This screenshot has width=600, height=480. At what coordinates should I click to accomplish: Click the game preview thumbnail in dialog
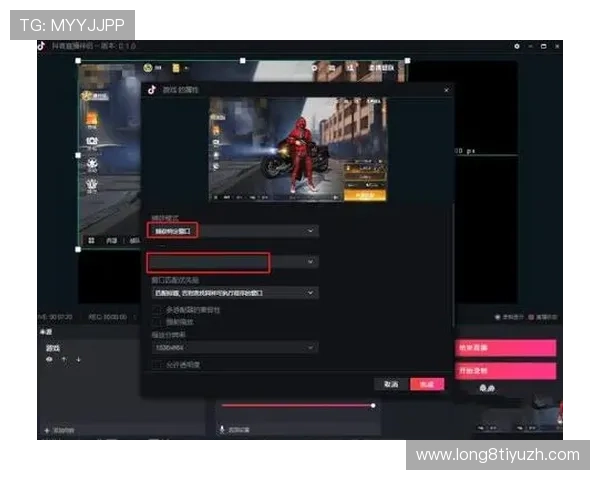(x=298, y=149)
